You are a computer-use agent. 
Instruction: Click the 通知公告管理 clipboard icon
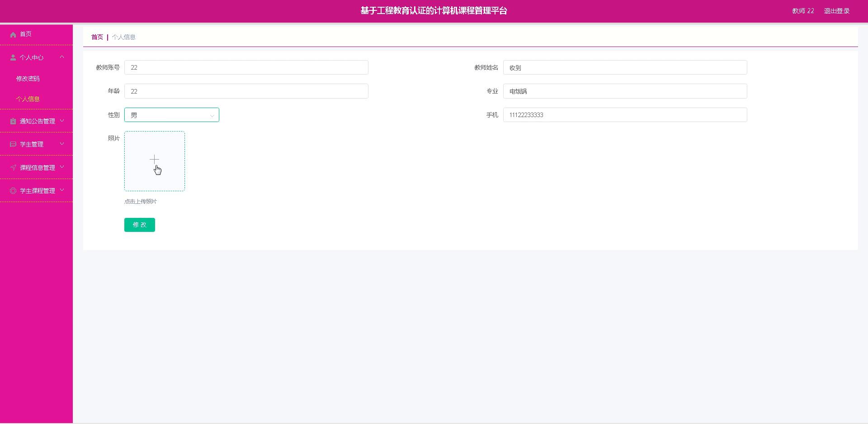point(13,121)
